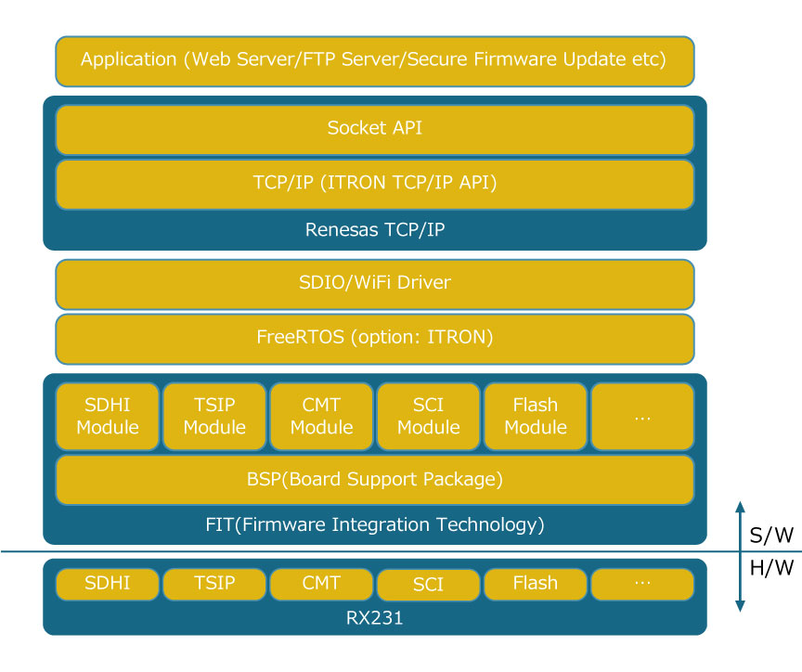The height and width of the screenshot is (672, 802).
Task: Click the TSIP Module block
Action: [x=214, y=417]
